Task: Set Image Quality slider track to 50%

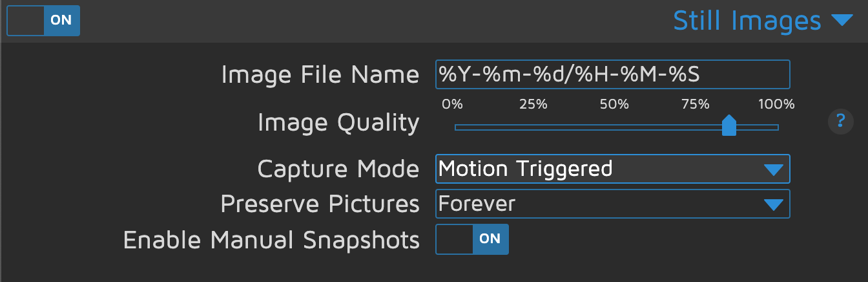Action: tap(616, 127)
